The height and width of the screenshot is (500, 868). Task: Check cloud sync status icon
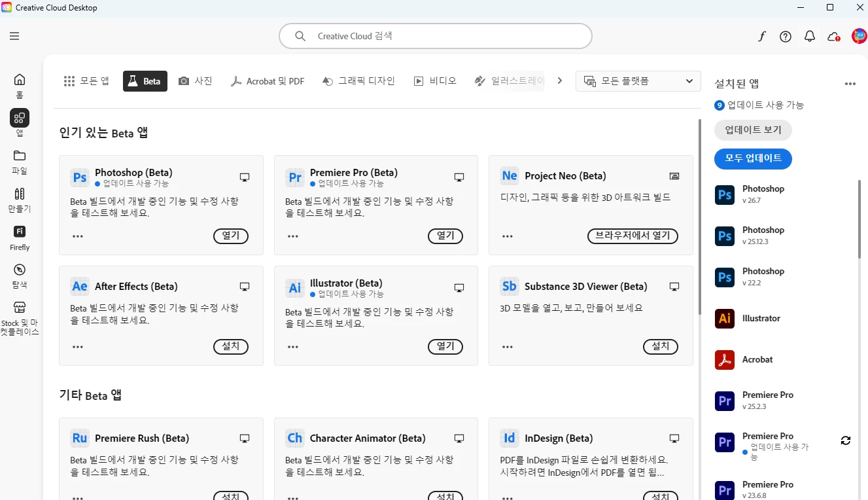tap(834, 37)
